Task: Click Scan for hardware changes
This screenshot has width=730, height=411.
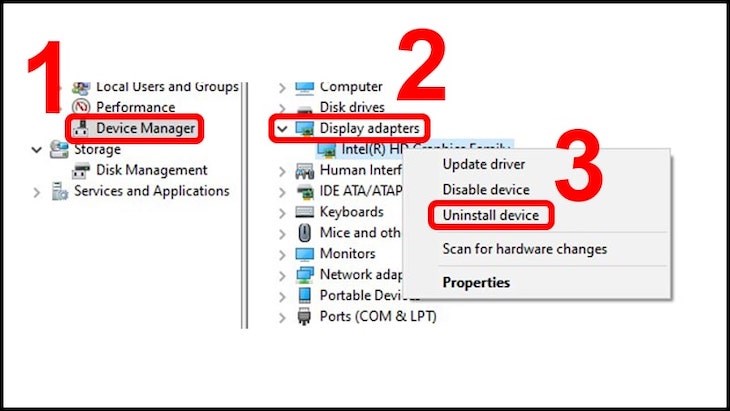Action: tap(524, 249)
